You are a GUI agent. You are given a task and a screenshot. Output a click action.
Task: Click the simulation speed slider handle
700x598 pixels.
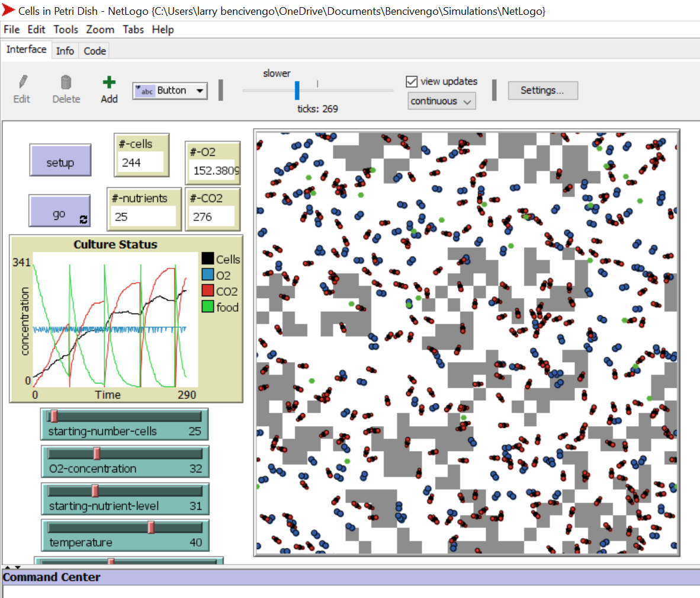coord(297,91)
